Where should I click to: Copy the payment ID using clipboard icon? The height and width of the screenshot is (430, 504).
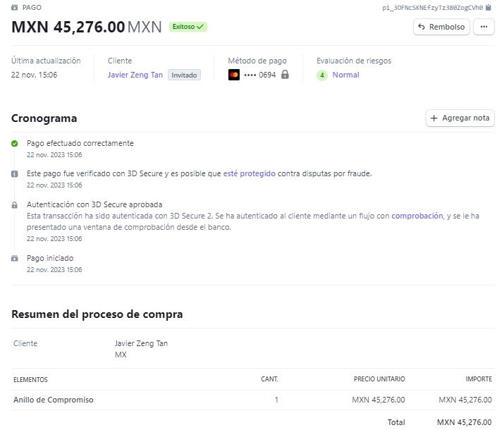coord(488,7)
